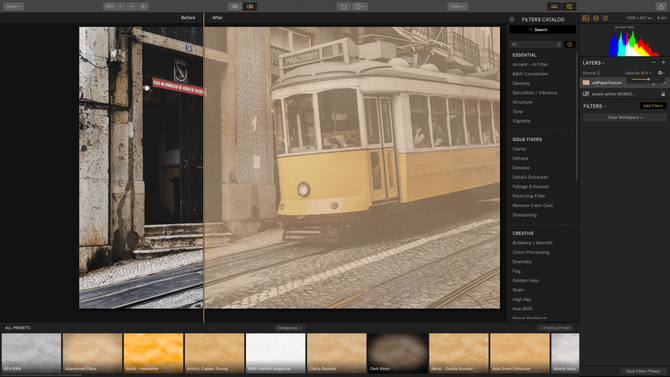This screenshot has height=377, width=670.
Task: Toggle the filter info icon button
Action: point(570,44)
